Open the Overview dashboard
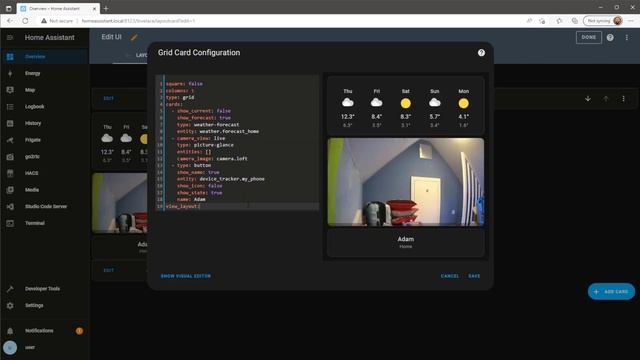 pos(44,57)
